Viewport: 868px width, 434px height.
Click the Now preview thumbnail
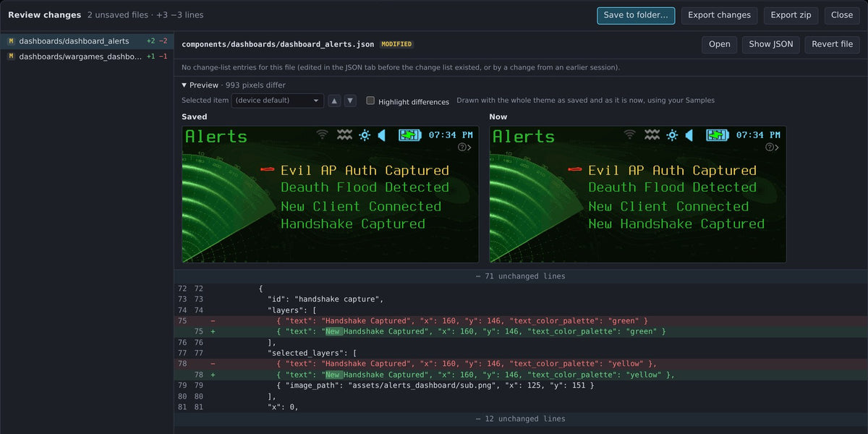637,195
